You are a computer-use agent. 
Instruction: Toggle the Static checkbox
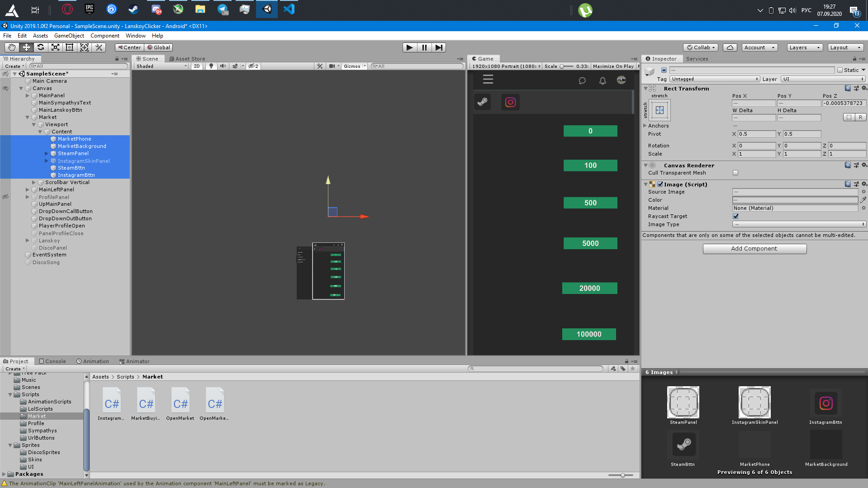click(x=840, y=70)
